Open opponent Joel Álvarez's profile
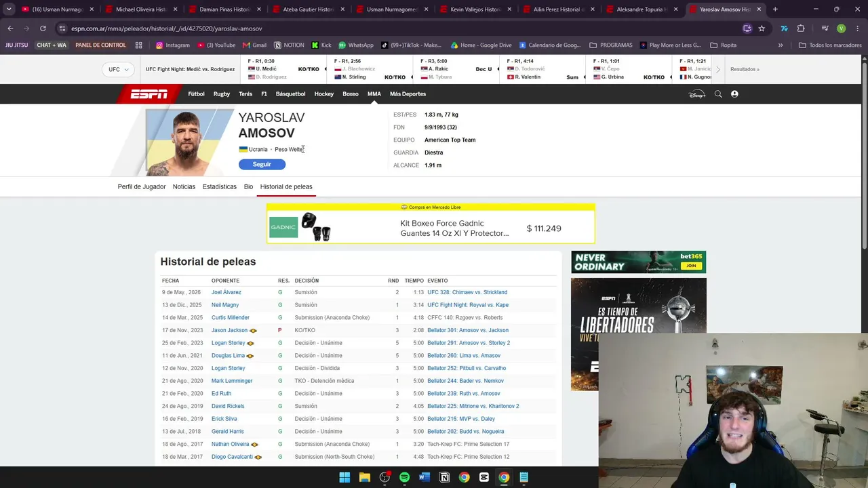This screenshot has height=488, width=868. click(x=226, y=292)
